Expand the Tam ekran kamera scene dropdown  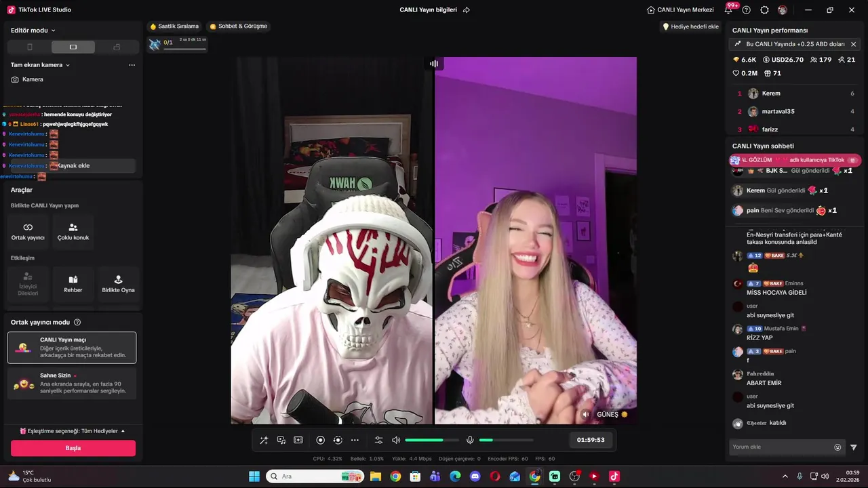click(41, 65)
